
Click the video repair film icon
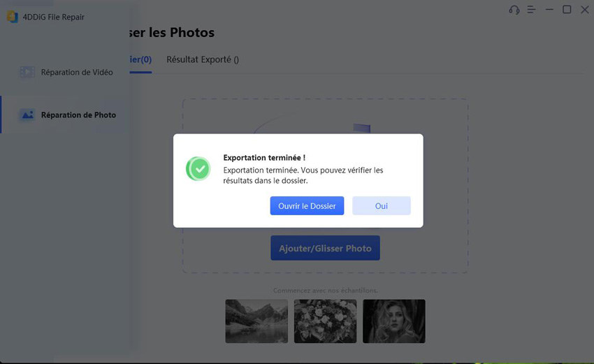(x=27, y=72)
